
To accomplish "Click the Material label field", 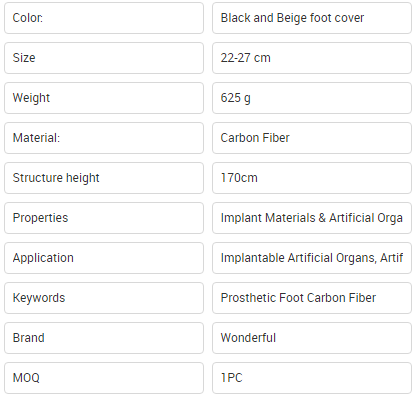I will [104, 138].
